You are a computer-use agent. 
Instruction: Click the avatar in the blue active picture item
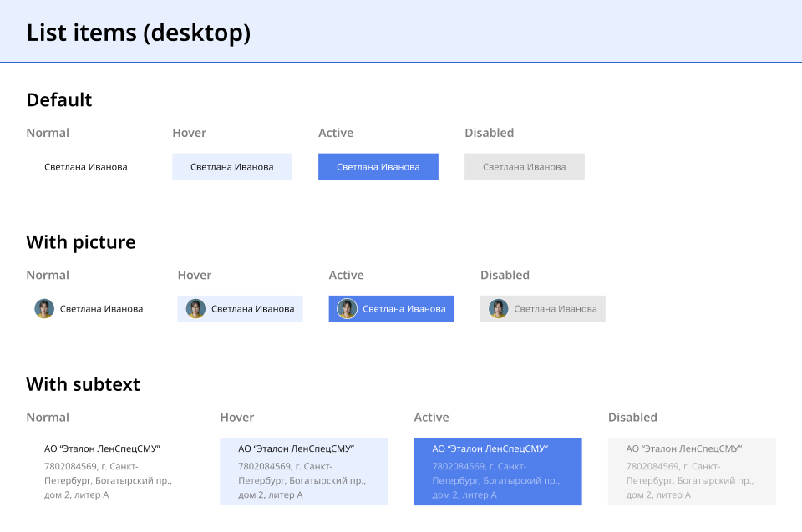point(347,309)
